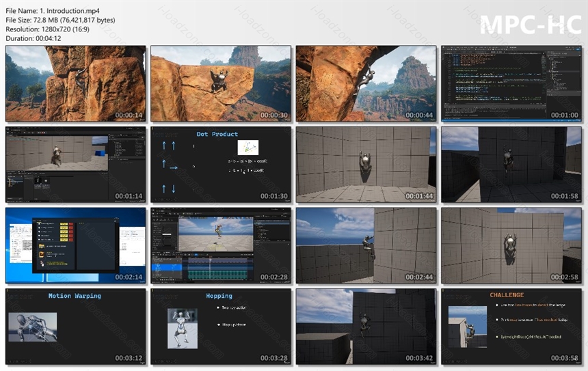This screenshot has height=371, width=588.
Task: Select the thumbnail stamped 00:03:42
Action: (x=366, y=327)
